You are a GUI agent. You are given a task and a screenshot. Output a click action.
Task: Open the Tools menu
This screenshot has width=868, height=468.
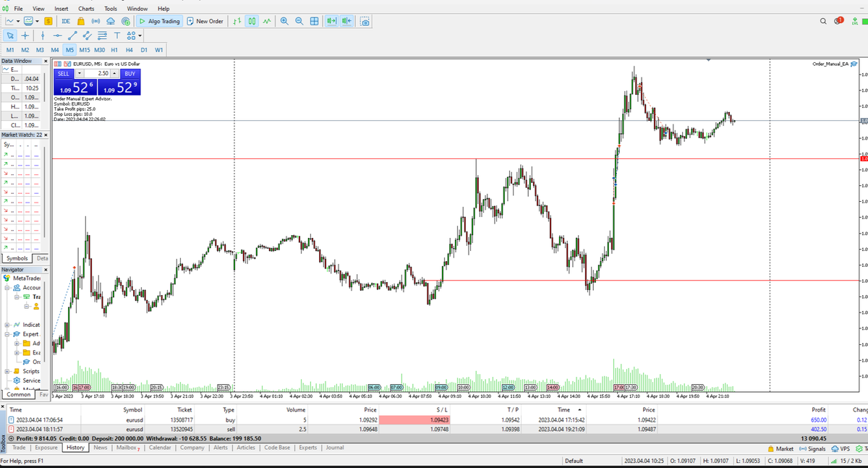coord(111,8)
